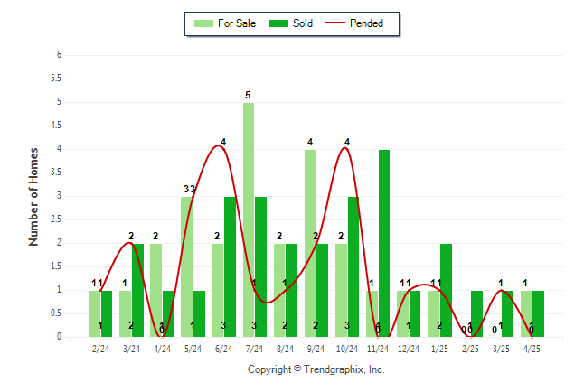The height and width of the screenshot is (392, 584).
Task: Click the 8/24 For Sale bar
Action: pyautogui.click(x=279, y=290)
